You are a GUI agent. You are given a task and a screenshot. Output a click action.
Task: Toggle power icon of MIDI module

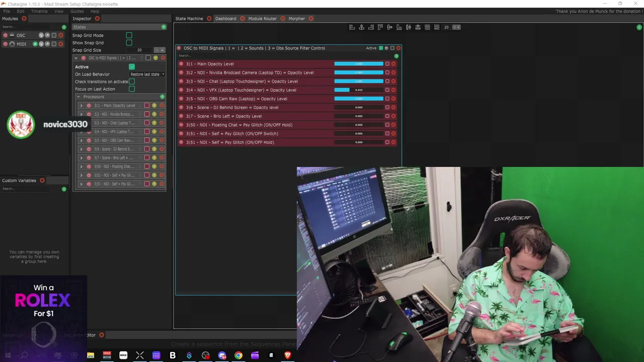pyautogui.click(x=5, y=44)
